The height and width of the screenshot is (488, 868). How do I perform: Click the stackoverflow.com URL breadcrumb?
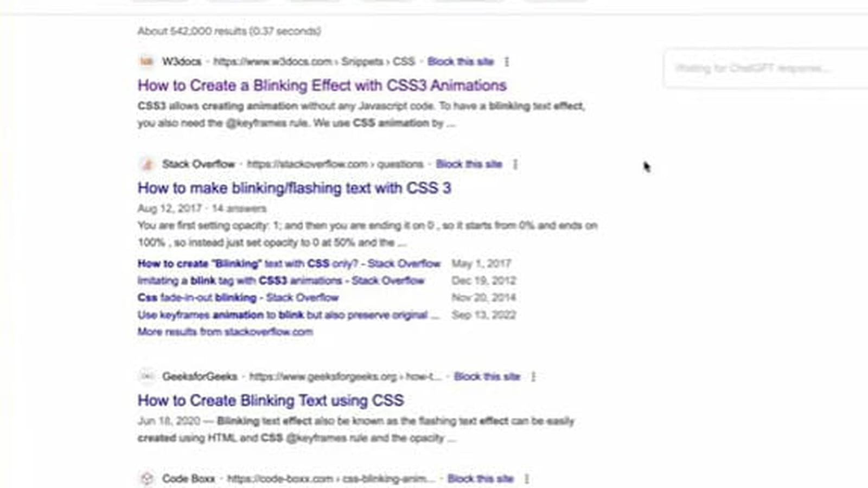point(335,164)
